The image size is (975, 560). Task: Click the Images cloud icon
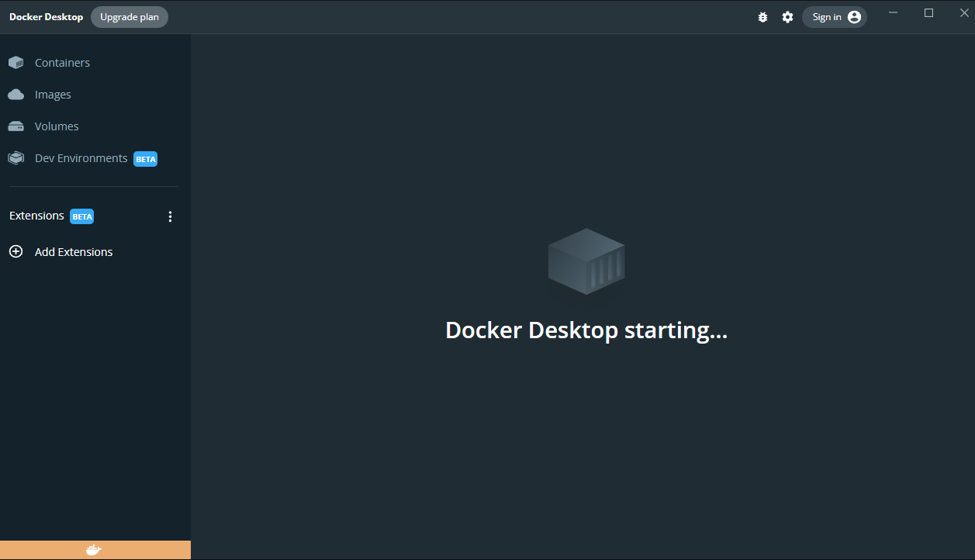(16, 95)
